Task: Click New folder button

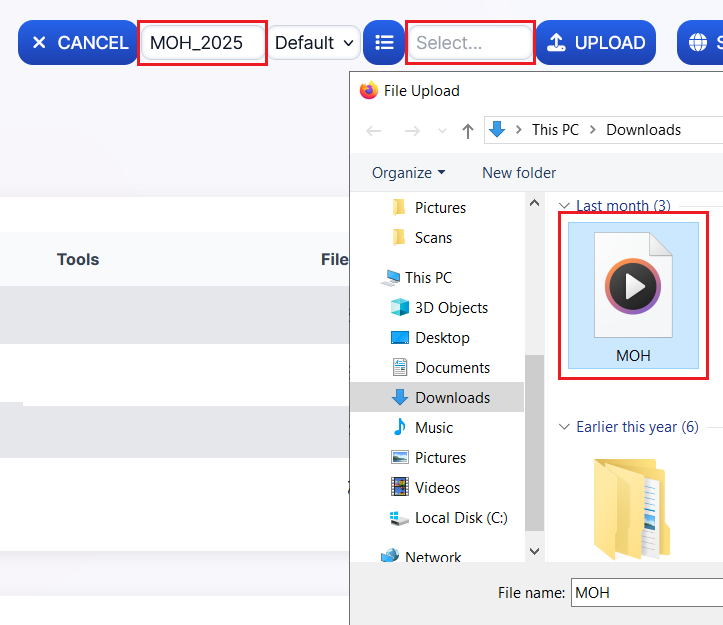Action: pyautogui.click(x=519, y=173)
